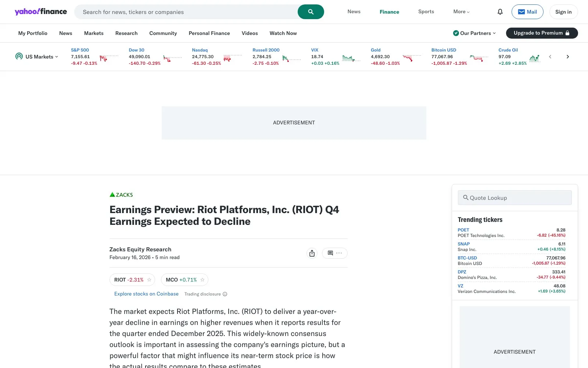Image resolution: width=588 pixels, height=368 pixels.
Task: Click the Russell 2000 index link
Action: point(266,50)
